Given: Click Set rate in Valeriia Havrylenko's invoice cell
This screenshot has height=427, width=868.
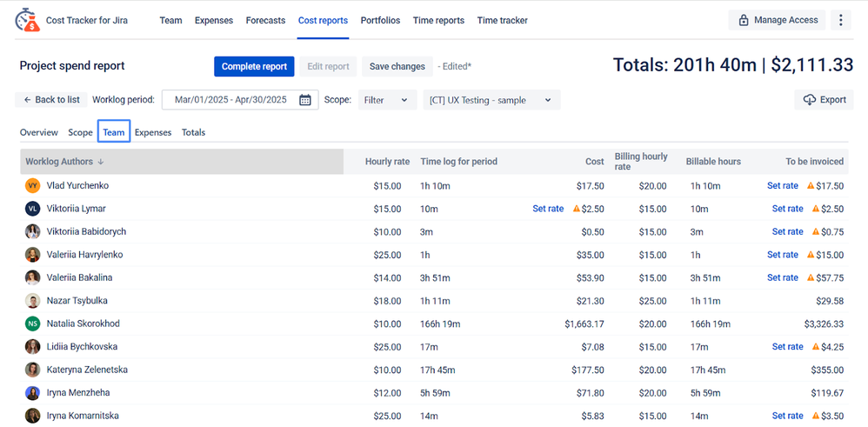Looking at the screenshot, I should (783, 255).
